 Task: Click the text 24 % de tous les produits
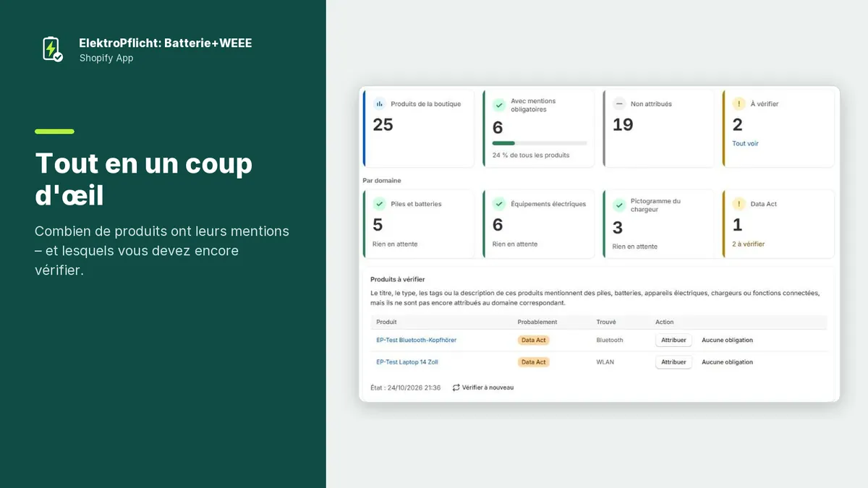pyautogui.click(x=531, y=155)
